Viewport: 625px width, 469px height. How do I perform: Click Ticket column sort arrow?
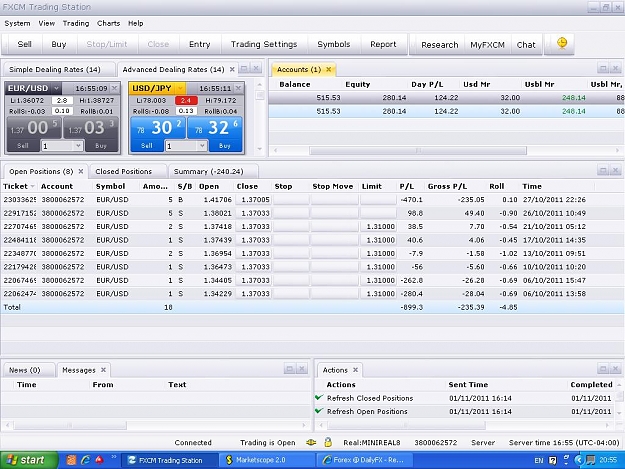[32, 186]
